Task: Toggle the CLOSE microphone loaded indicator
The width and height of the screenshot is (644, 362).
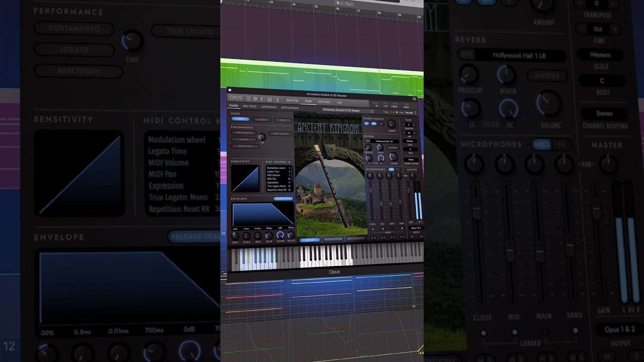Action: coord(373,229)
